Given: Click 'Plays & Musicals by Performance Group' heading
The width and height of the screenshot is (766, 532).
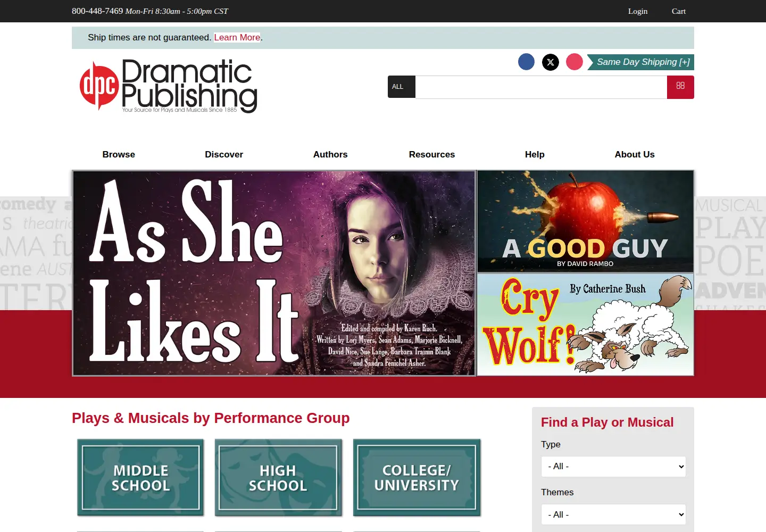Looking at the screenshot, I should (211, 418).
